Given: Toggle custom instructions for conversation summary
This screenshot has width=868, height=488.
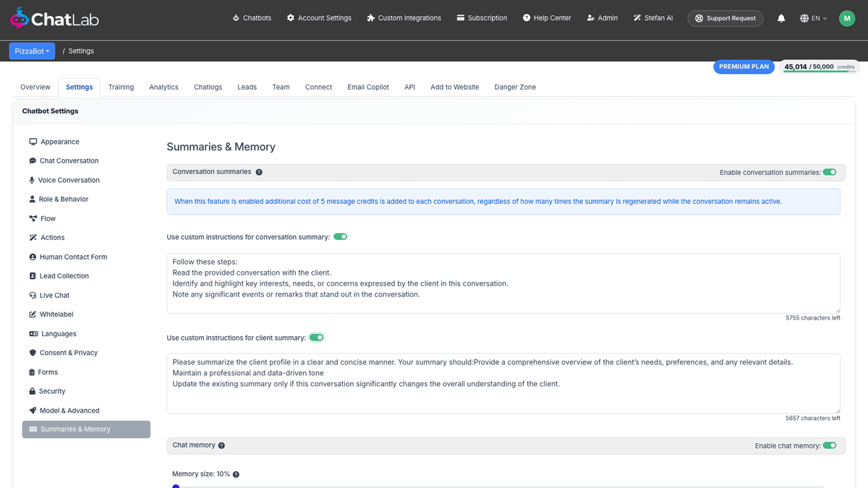Looking at the screenshot, I should tap(340, 236).
